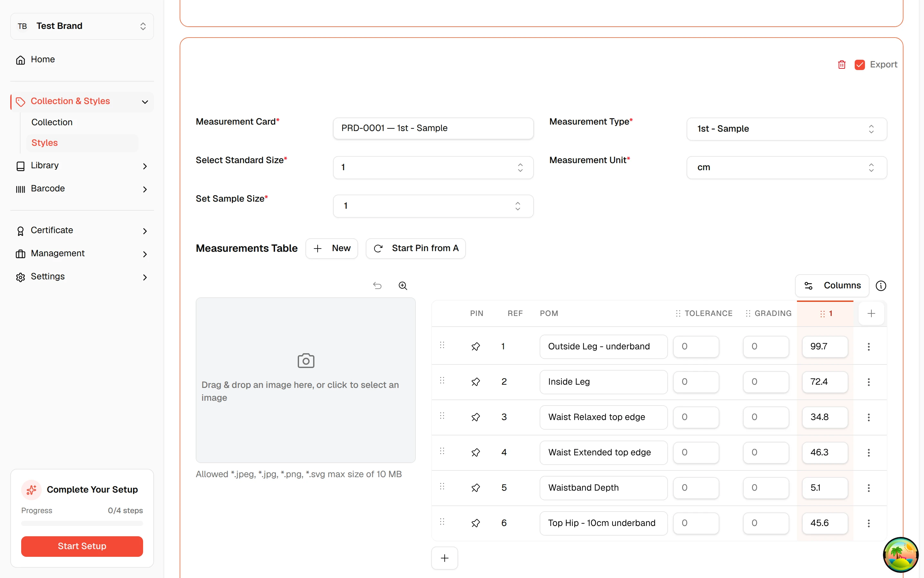Collapse the Collection & Styles section
924x578 pixels.
point(82,101)
